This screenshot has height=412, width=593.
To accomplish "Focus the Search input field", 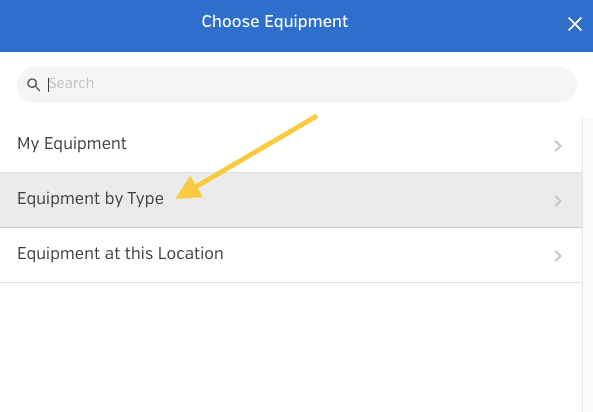I will point(297,85).
